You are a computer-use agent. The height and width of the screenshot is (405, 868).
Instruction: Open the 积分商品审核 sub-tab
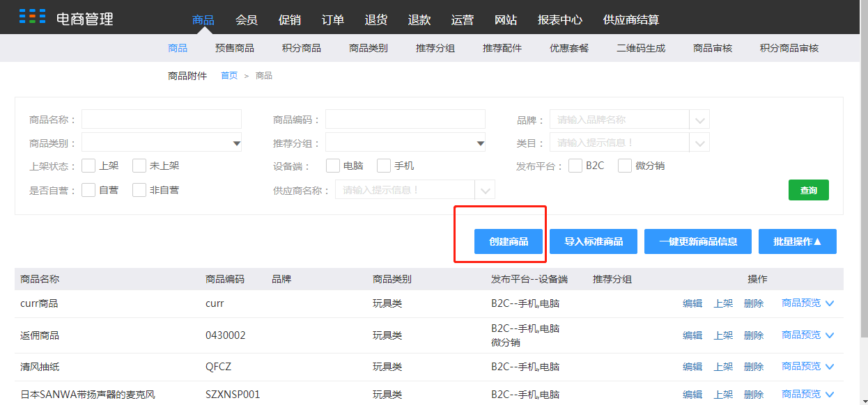point(789,48)
